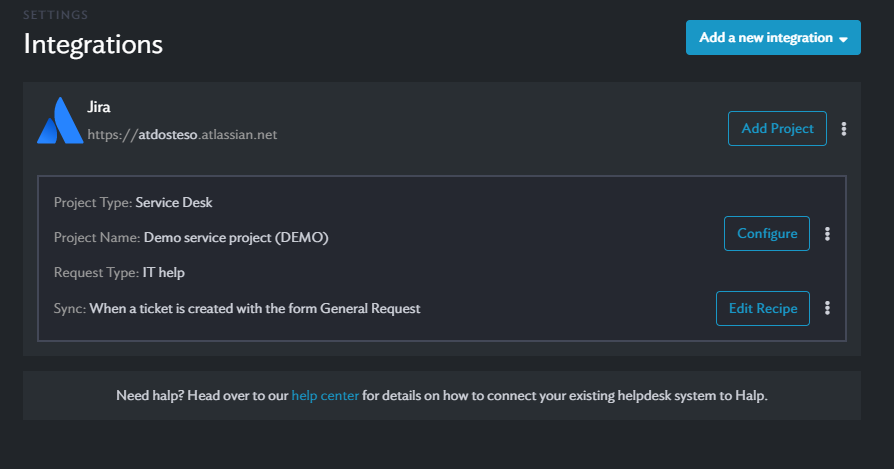Click the Project Name label
The width and height of the screenshot is (894, 469).
[x=96, y=238]
